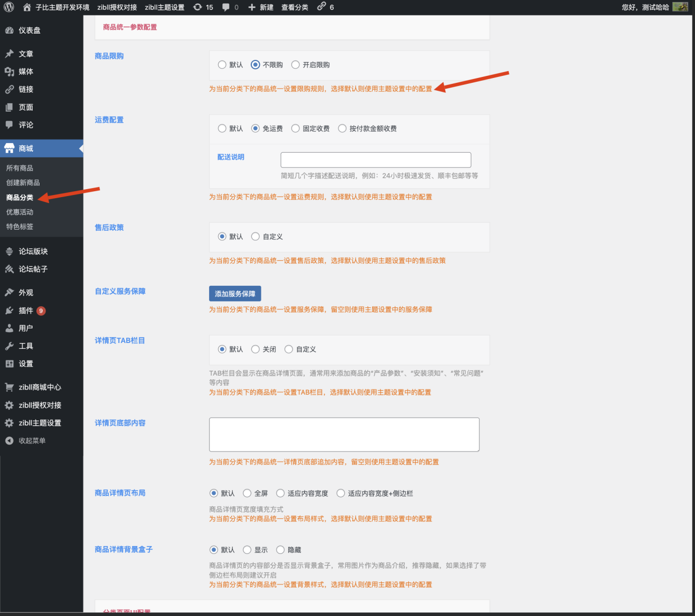Click the 插件 plugin icon
This screenshot has width=695, height=616.
[9, 310]
